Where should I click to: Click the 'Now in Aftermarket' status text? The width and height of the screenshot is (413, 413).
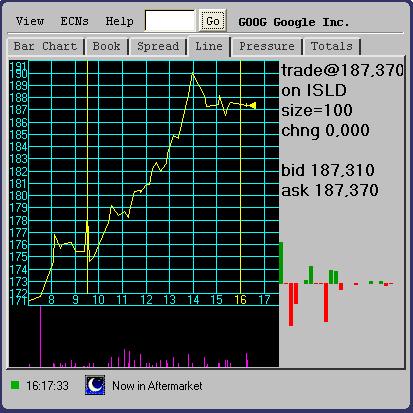tap(157, 386)
